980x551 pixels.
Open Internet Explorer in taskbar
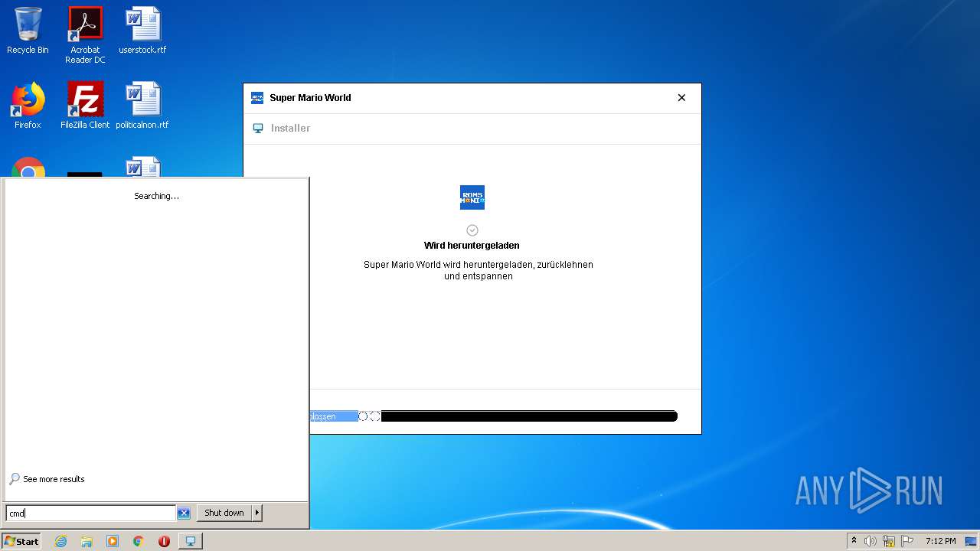(61, 541)
